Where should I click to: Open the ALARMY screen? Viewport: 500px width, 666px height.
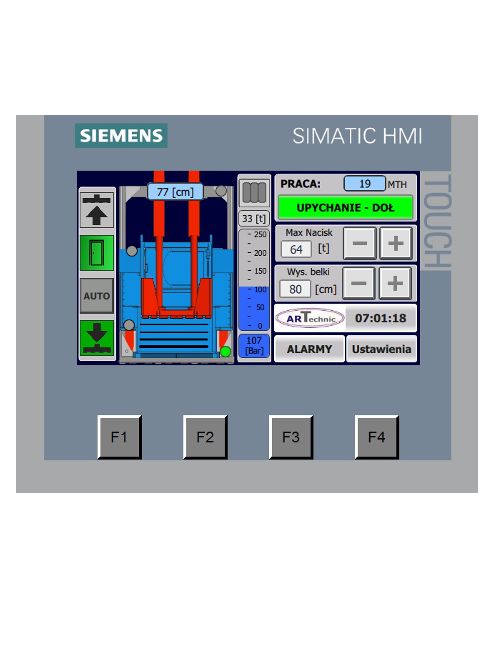click(x=309, y=349)
